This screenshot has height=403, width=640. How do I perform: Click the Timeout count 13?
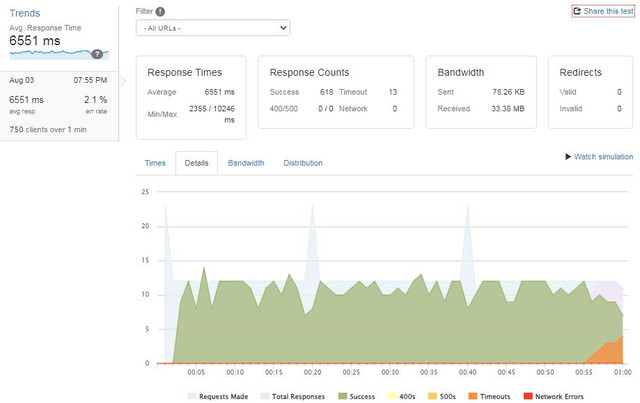point(393,92)
